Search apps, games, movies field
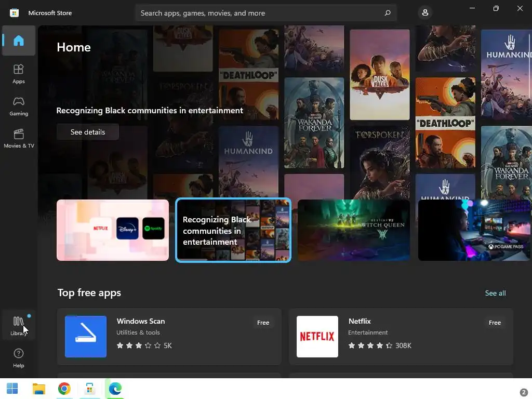 click(265, 13)
